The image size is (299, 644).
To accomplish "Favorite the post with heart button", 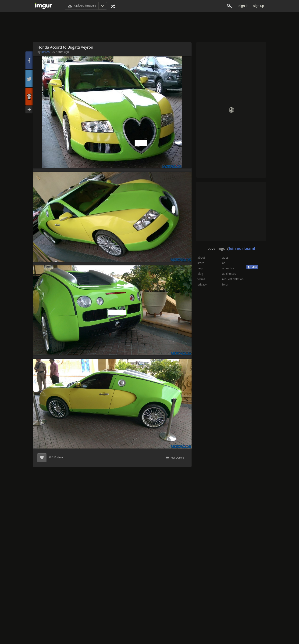I will 42,457.
